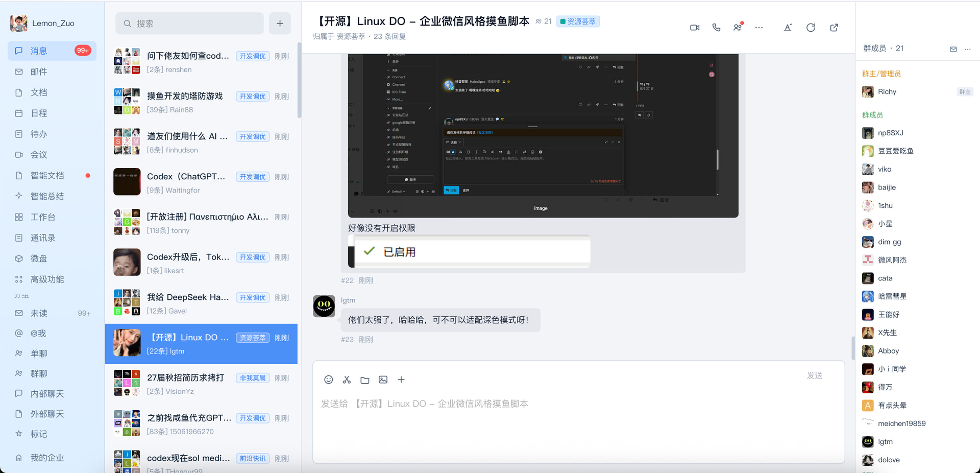Open the screenshot image in chat
The image size is (980, 473).
(x=543, y=135)
